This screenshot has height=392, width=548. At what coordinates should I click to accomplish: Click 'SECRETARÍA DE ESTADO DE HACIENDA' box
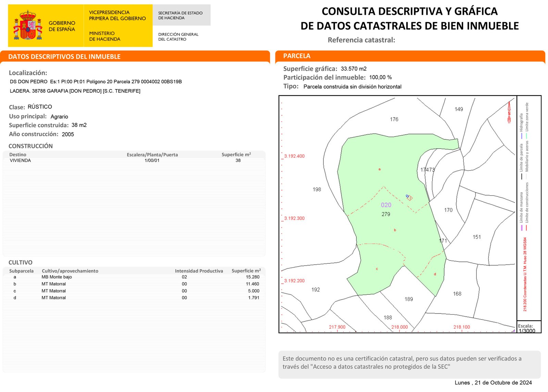(181, 15)
